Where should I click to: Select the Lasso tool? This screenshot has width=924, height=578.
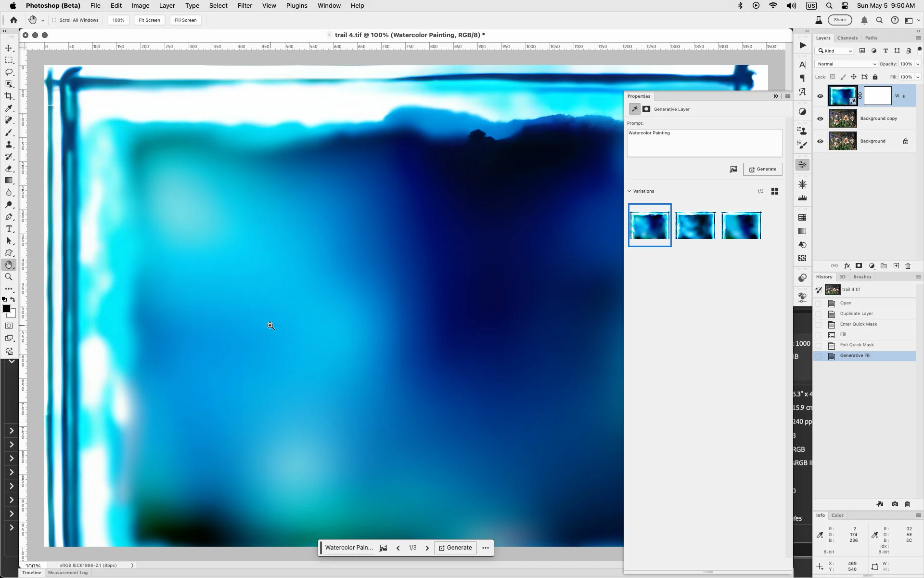point(9,72)
